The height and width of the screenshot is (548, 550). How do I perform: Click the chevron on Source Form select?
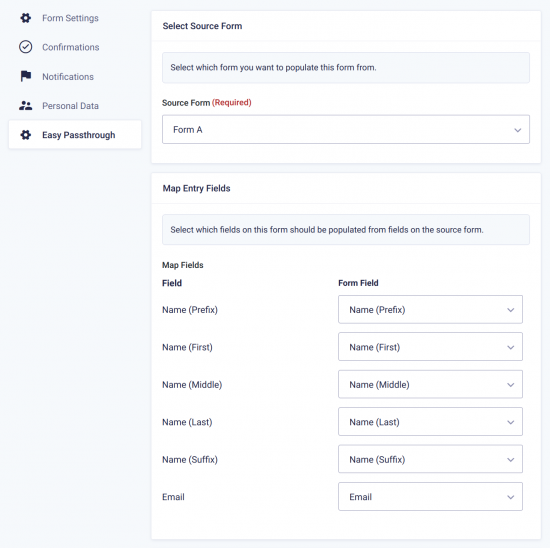pyautogui.click(x=517, y=130)
